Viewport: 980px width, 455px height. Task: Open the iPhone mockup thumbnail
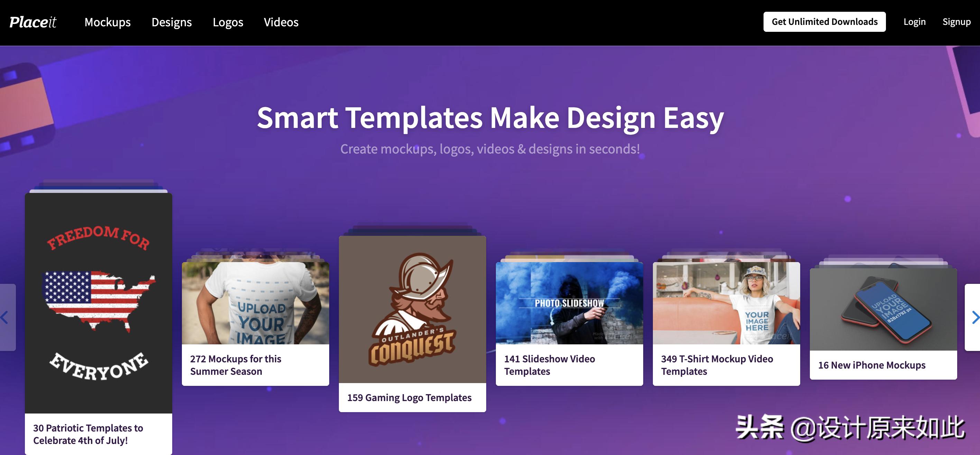point(883,309)
